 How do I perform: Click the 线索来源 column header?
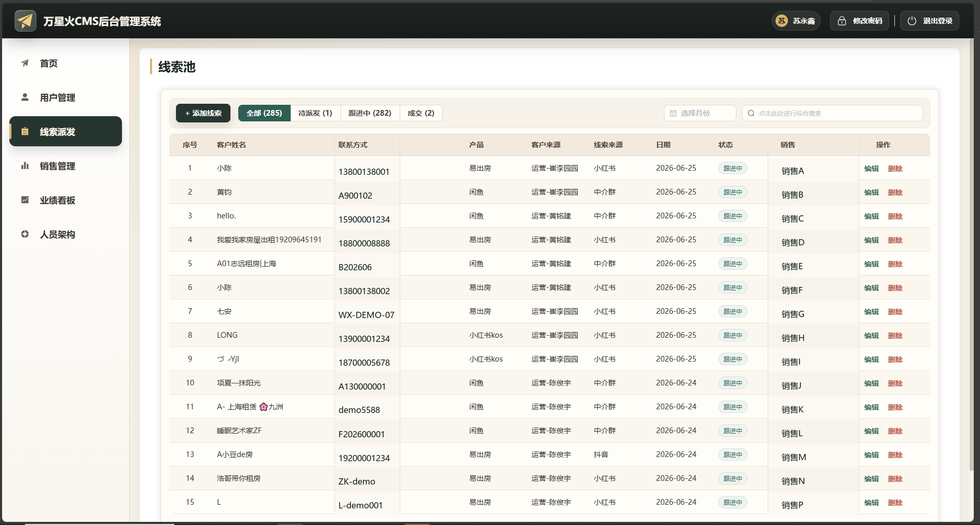(x=608, y=145)
